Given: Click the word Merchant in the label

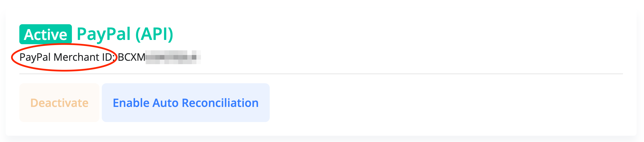Looking at the screenshot, I should [76, 57].
